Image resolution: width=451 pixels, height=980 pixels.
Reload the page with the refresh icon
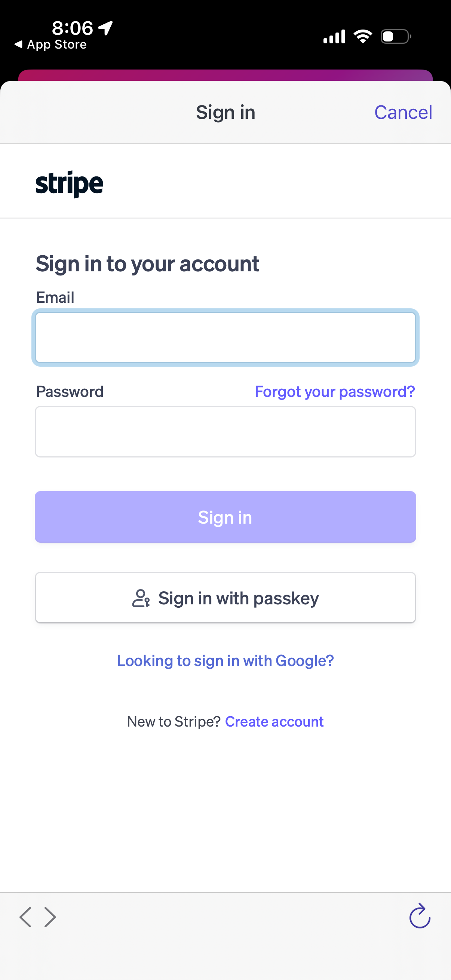420,916
